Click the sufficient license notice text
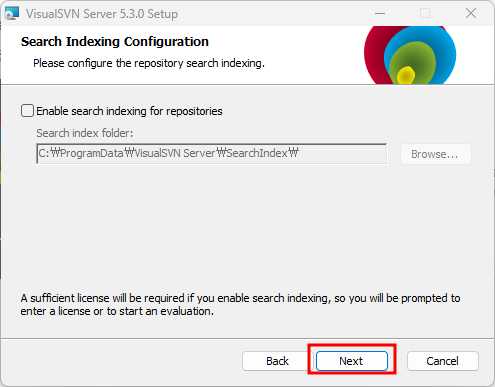495x387 pixels. tap(240, 304)
